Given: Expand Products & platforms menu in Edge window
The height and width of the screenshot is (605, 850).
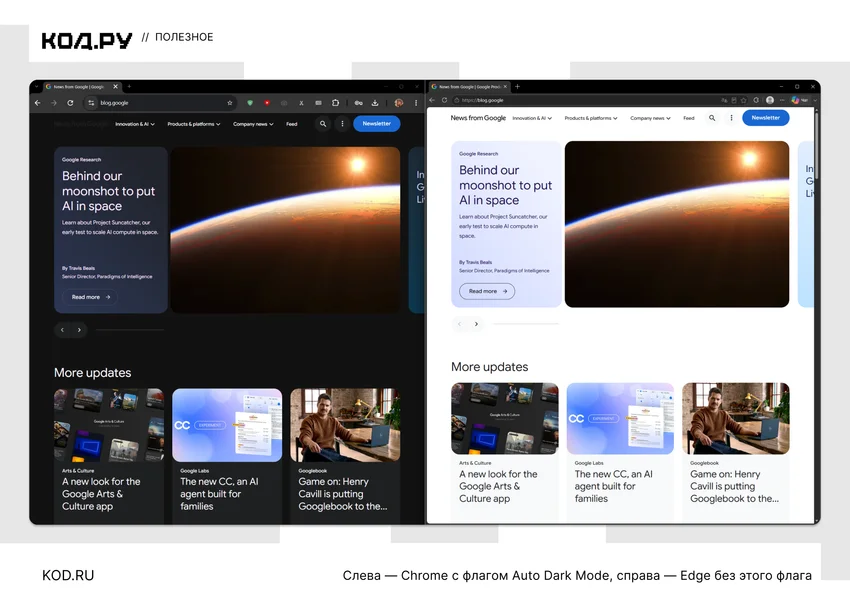Looking at the screenshot, I should (x=591, y=118).
